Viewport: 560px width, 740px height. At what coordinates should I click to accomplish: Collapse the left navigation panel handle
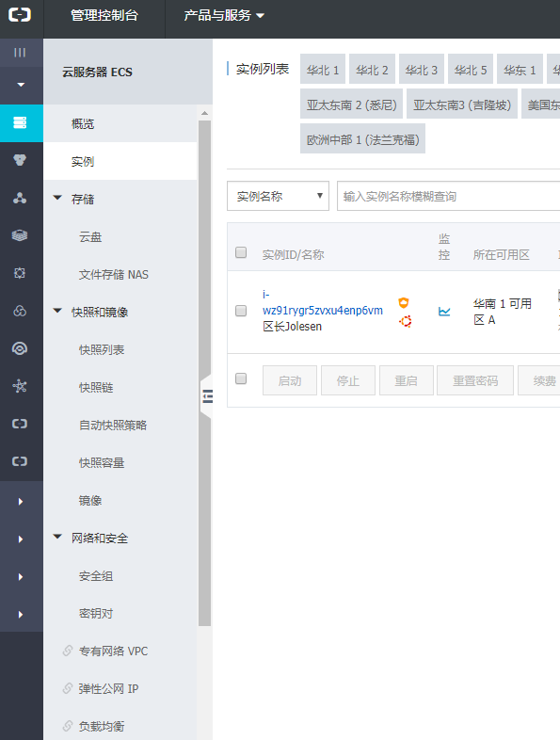(x=207, y=396)
